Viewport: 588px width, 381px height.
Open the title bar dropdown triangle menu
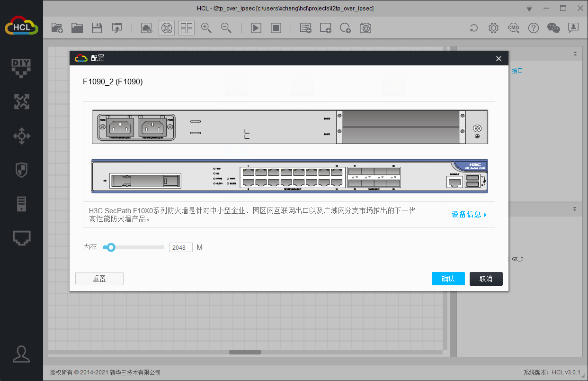529,9
